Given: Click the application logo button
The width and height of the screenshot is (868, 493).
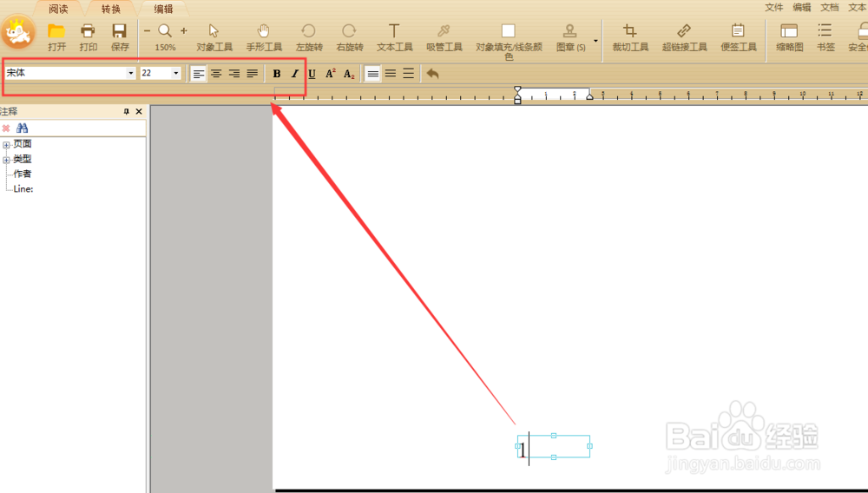Looking at the screenshot, I should [x=17, y=33].
